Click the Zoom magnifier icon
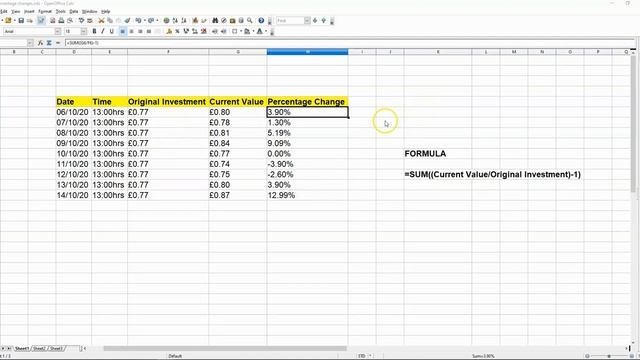 pos(250,20)
